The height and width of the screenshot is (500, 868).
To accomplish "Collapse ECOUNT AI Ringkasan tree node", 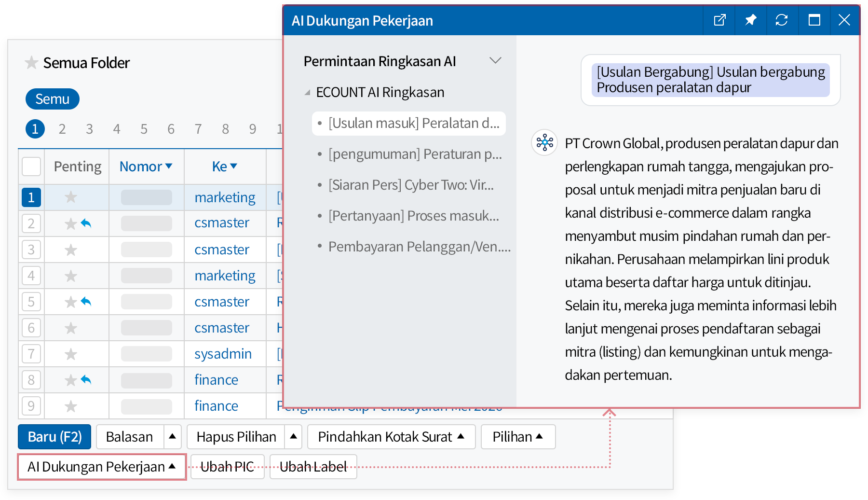I will pos(308,92).
